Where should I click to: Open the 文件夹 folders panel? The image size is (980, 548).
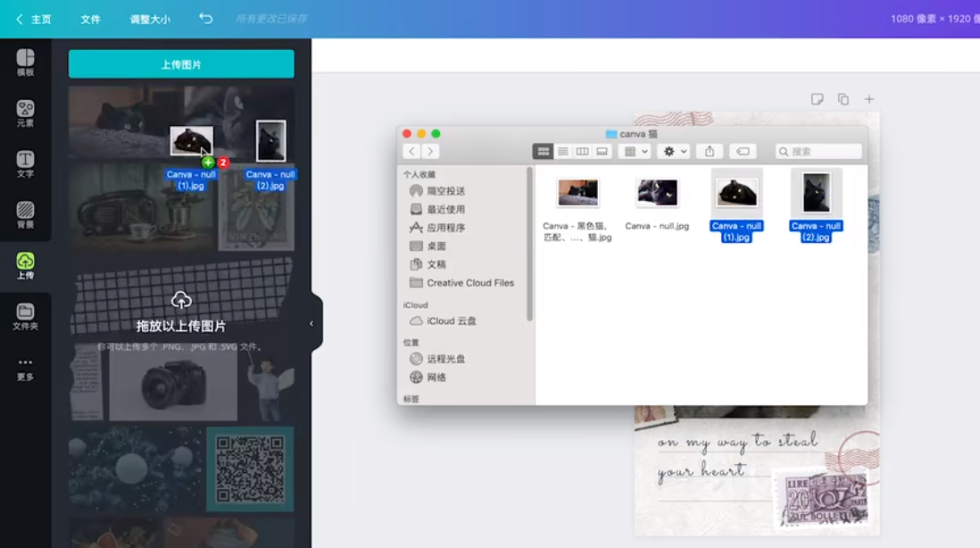click(25, 316)
